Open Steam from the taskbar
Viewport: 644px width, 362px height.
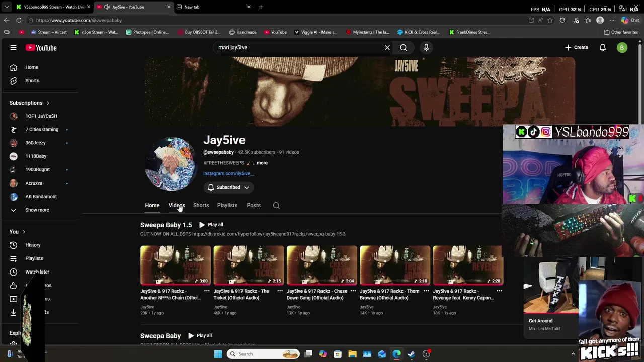[x=412, y=354]
